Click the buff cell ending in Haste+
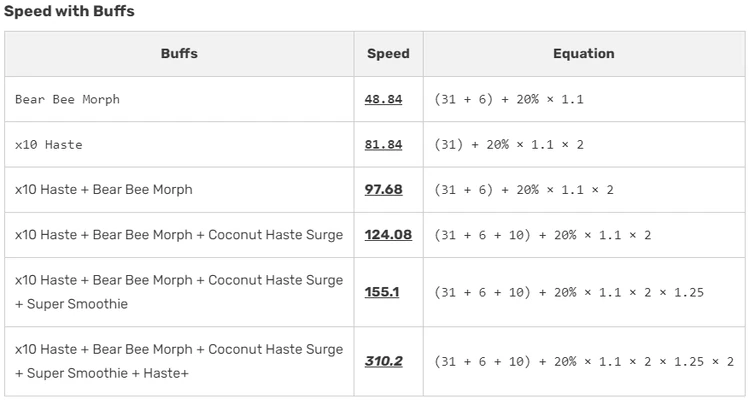The image size is (755, 405). [179, 361]
